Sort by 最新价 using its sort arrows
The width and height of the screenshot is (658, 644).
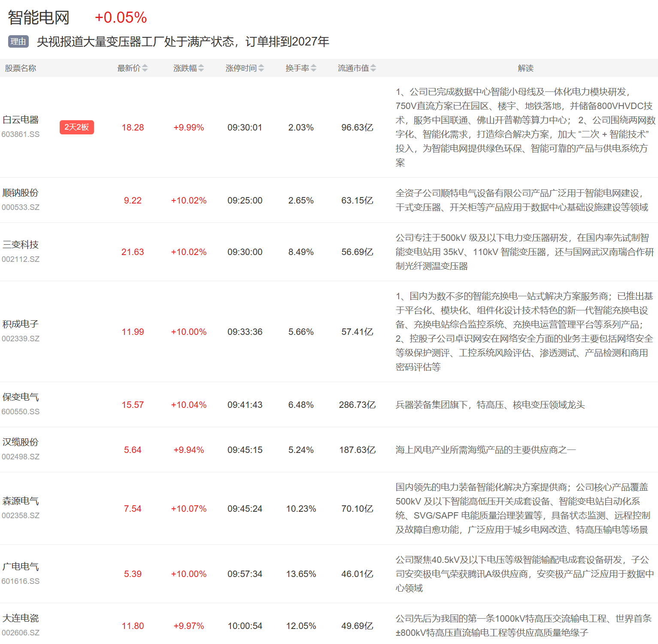pos(145,68)
